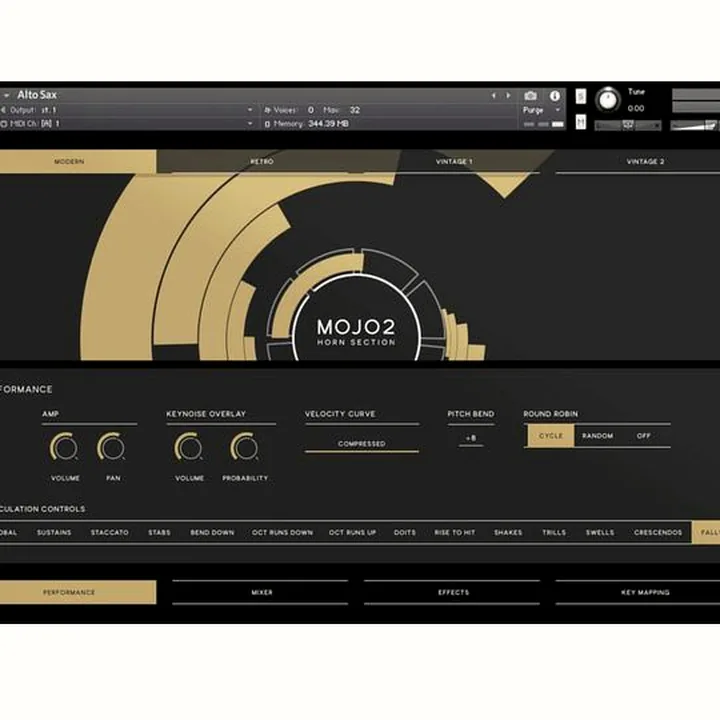The width and height of the screenshot is (720, 720).
Task: Toggle the Solo S button
Action: tap(581, 96)
